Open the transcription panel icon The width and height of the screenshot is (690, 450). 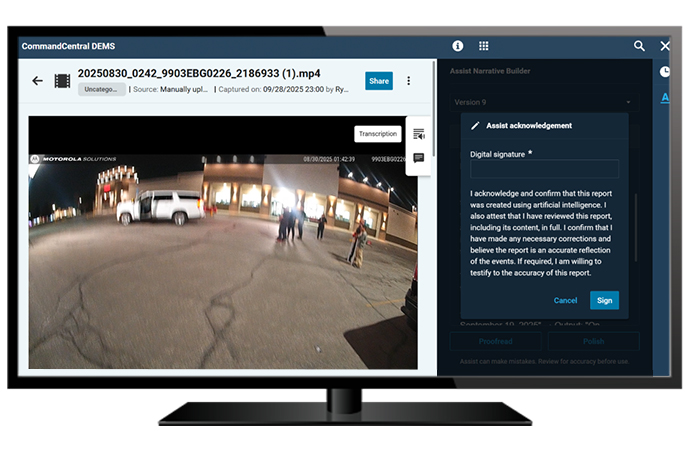[x=418, y=134]
